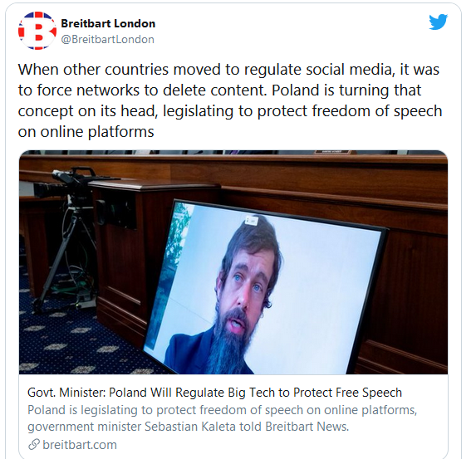Click the nameplate on the wooden bench
The height and width of the screenshot is (459, 476).
[331, 152]
